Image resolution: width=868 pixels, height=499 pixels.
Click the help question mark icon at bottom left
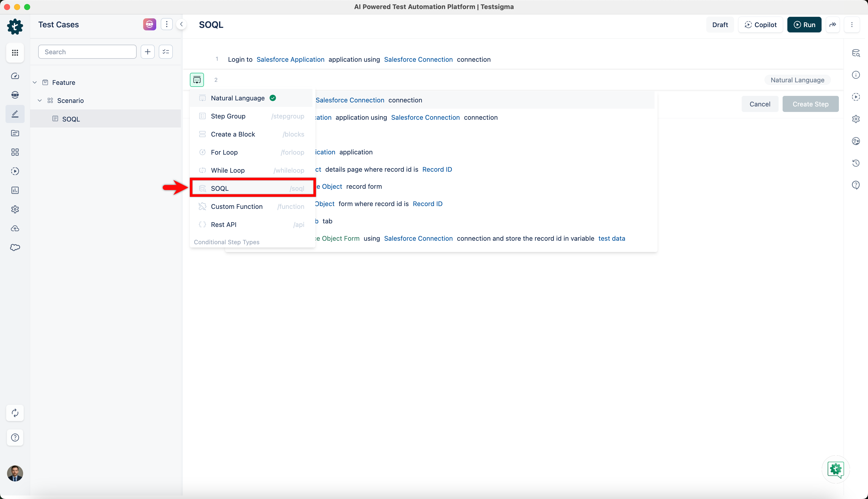pyautogui.click(x=15, y=438)
